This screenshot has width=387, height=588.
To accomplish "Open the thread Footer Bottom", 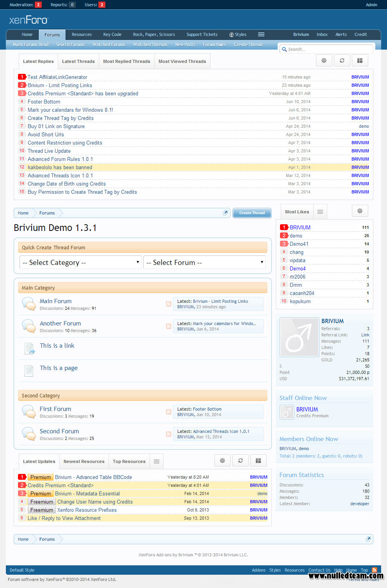I will (44, 102).
